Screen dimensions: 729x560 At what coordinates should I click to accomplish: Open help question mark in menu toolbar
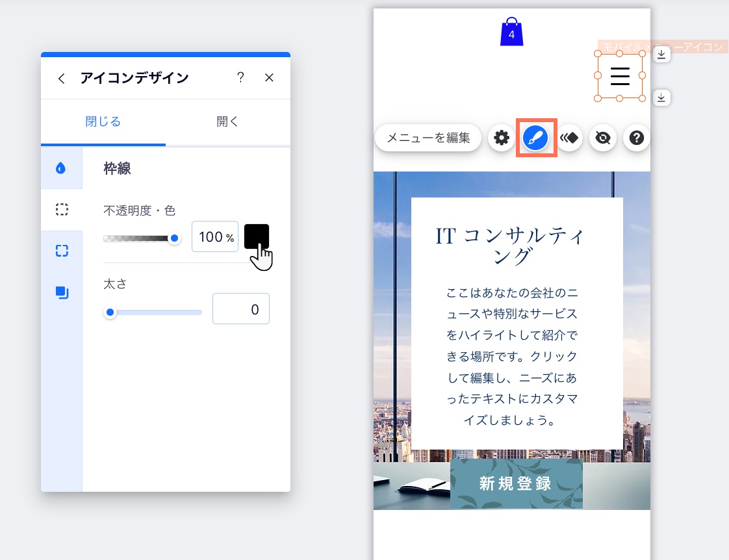pyautogui.click(x=637, y=138)
